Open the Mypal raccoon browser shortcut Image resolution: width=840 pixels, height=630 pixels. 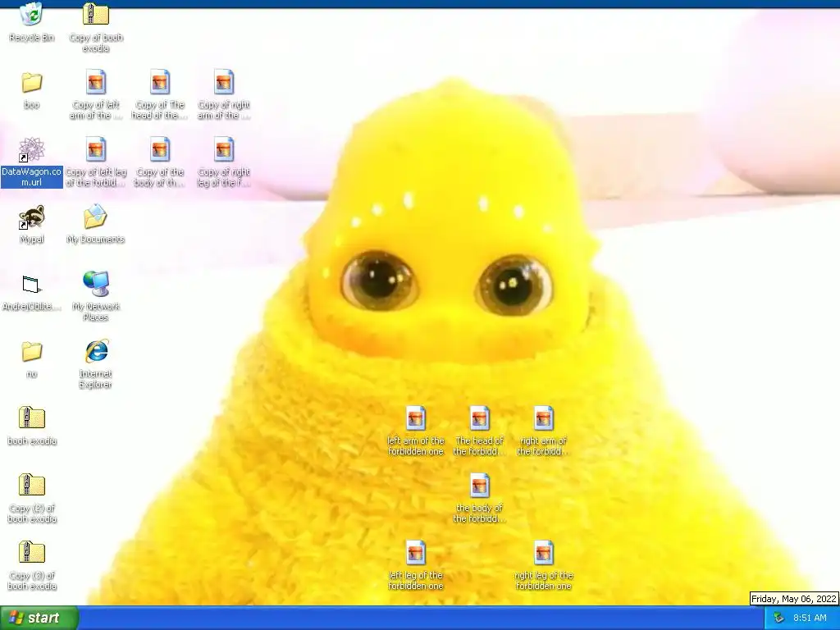tap(32, 217)
